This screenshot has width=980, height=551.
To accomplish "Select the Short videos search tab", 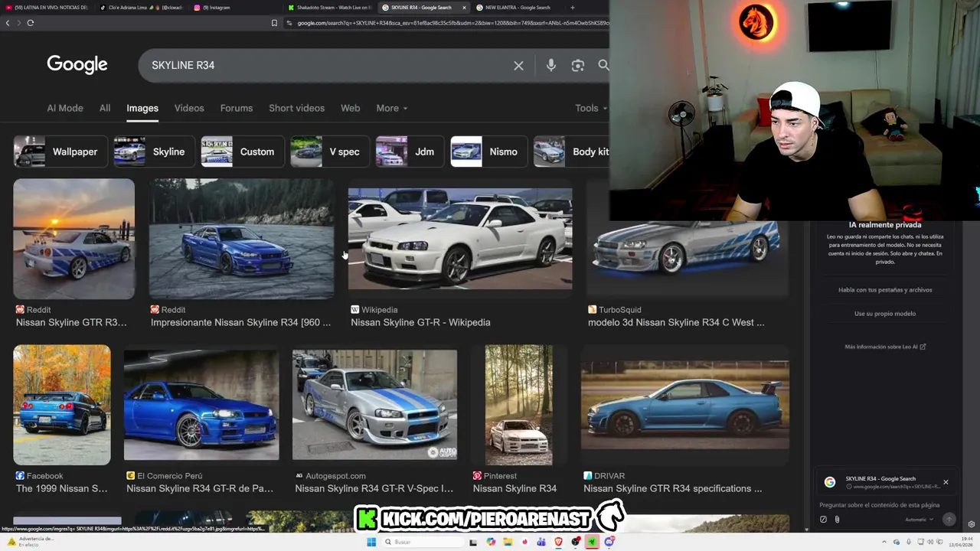I will pyautogui.click(x=297, y=108).
